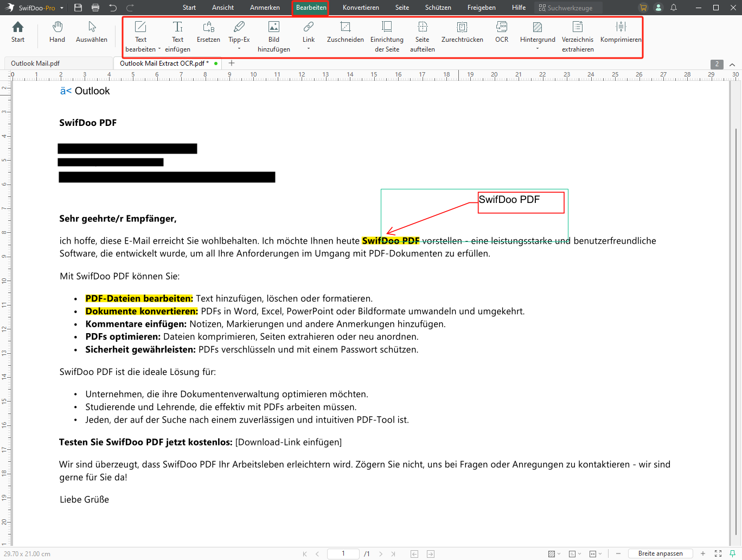Go to the previous page
742x560 pixels.
coord(317,553)
